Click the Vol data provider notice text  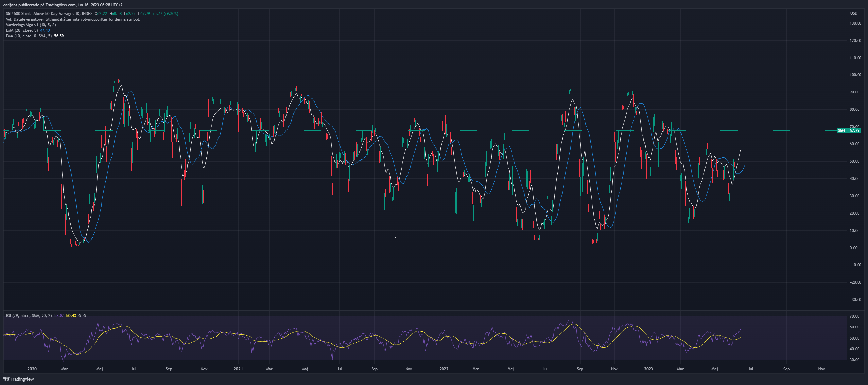point(73,19)
